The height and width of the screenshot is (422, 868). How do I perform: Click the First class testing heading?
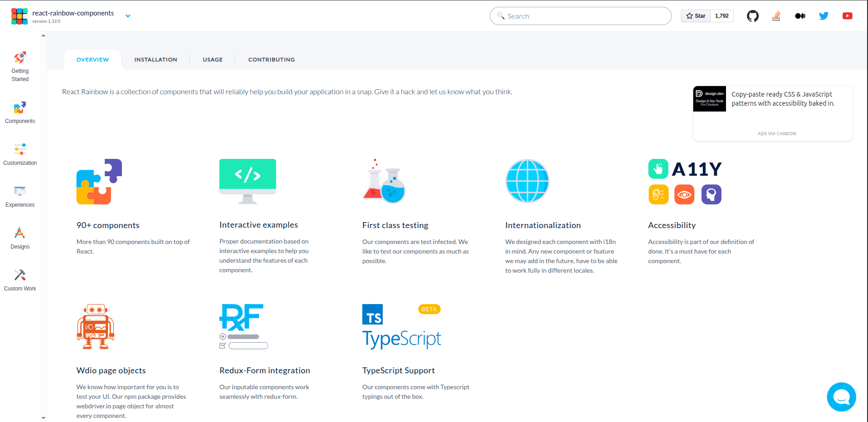pyautogui.click(x=395, y=225)
